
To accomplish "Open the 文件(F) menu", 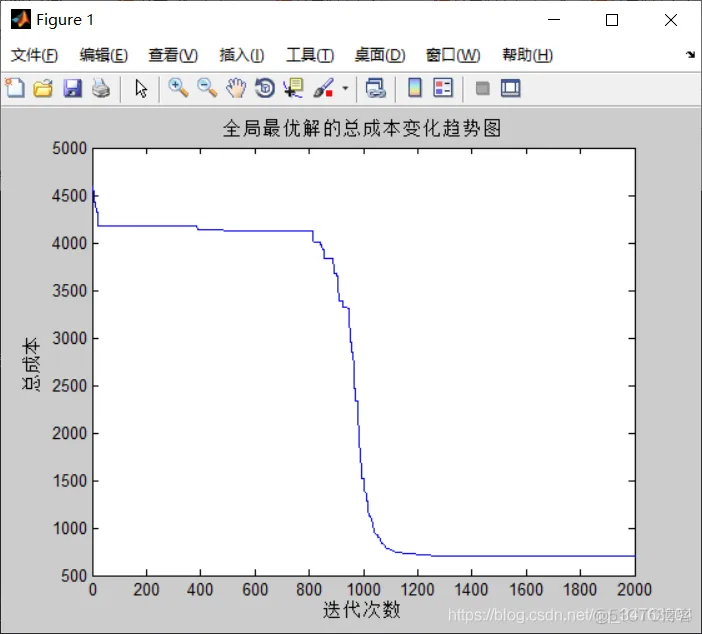I will point(34,55).
